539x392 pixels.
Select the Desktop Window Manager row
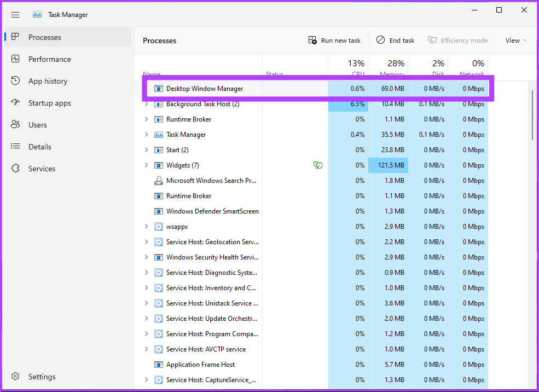tap(206, 88)
